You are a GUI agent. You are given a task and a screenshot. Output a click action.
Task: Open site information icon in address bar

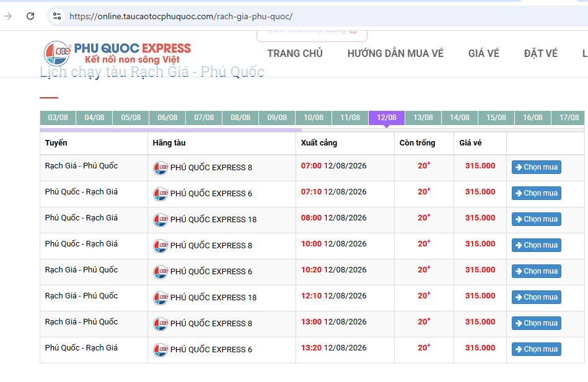[x=57, y=16]
